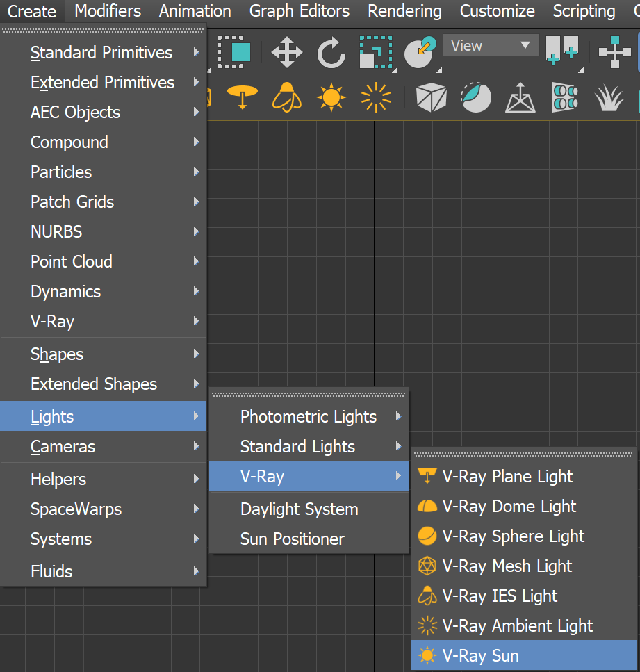The height and width of the screenshot is (672, 640).
Task: Expand the Photometric Lights submenu
Action: coord(308,416)
